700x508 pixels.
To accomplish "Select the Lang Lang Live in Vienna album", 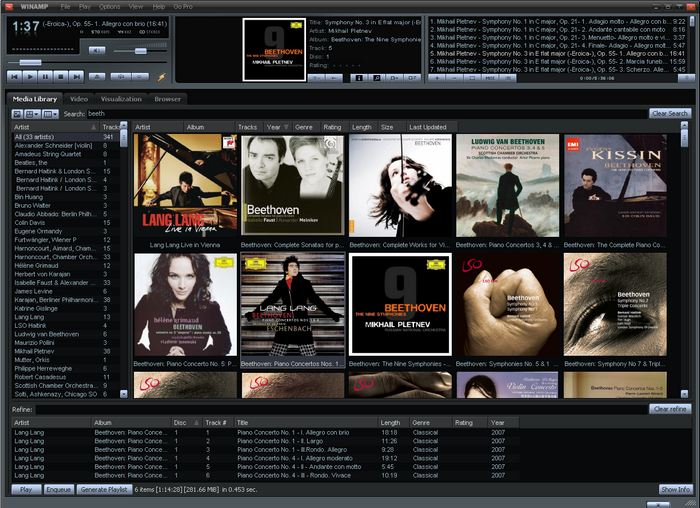I will [185, 192].
